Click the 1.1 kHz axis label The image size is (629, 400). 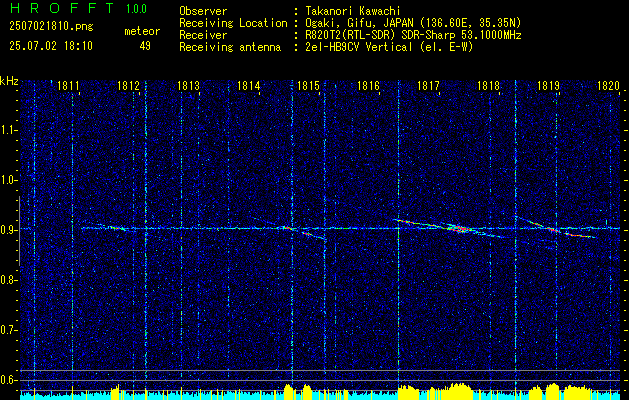9,130
